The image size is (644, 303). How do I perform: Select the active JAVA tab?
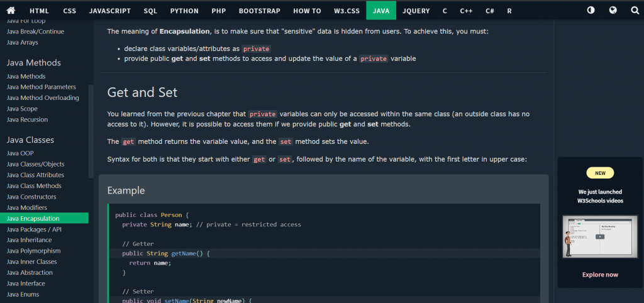click(x=381, y=11)
